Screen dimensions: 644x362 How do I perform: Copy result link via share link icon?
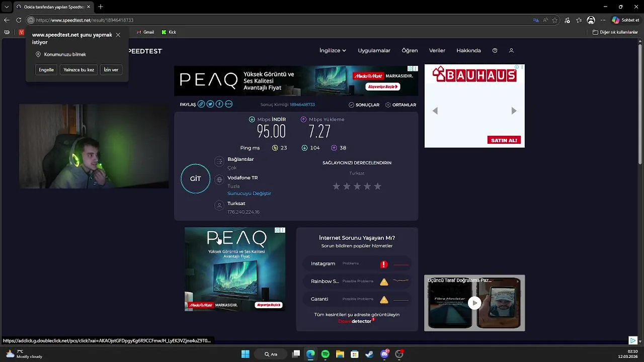[x=201, y=104]
